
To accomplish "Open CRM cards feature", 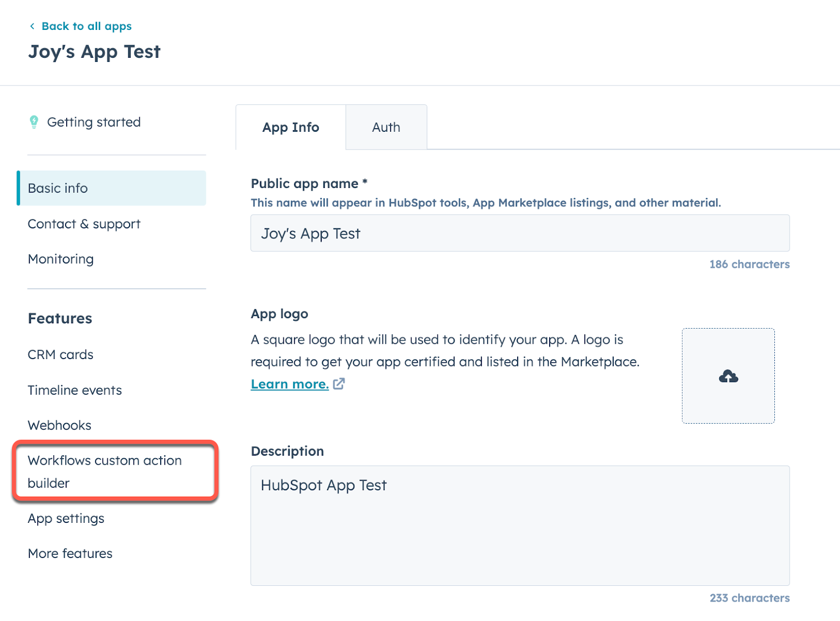I will tap(60, 355).
